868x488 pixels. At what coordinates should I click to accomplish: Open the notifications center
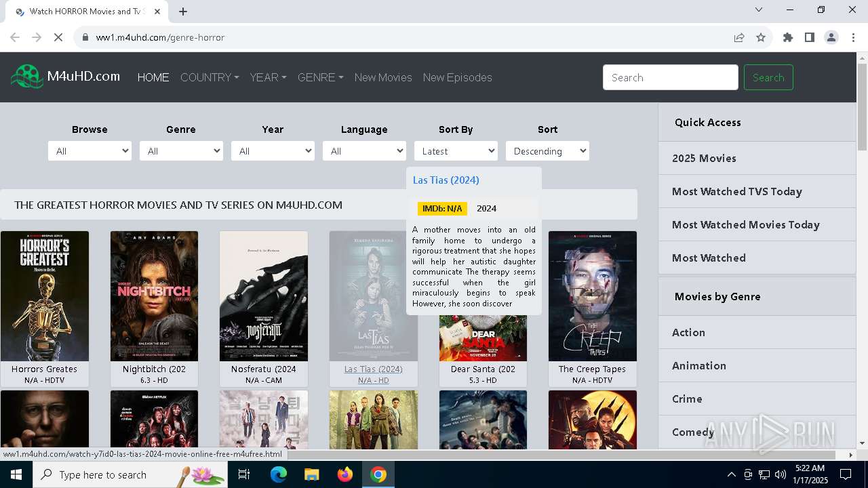(846, 474)
